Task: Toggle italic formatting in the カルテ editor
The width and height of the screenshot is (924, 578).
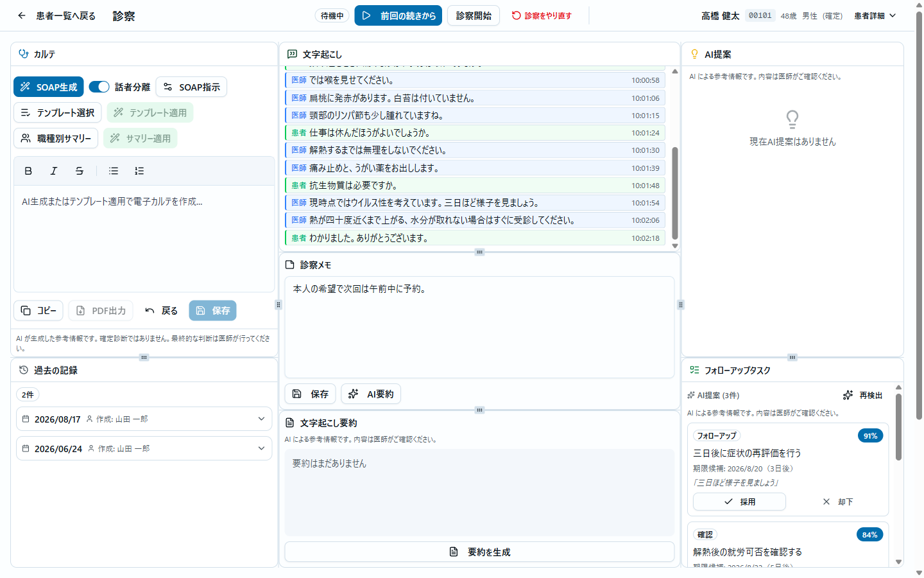Action: pos(54,171)
